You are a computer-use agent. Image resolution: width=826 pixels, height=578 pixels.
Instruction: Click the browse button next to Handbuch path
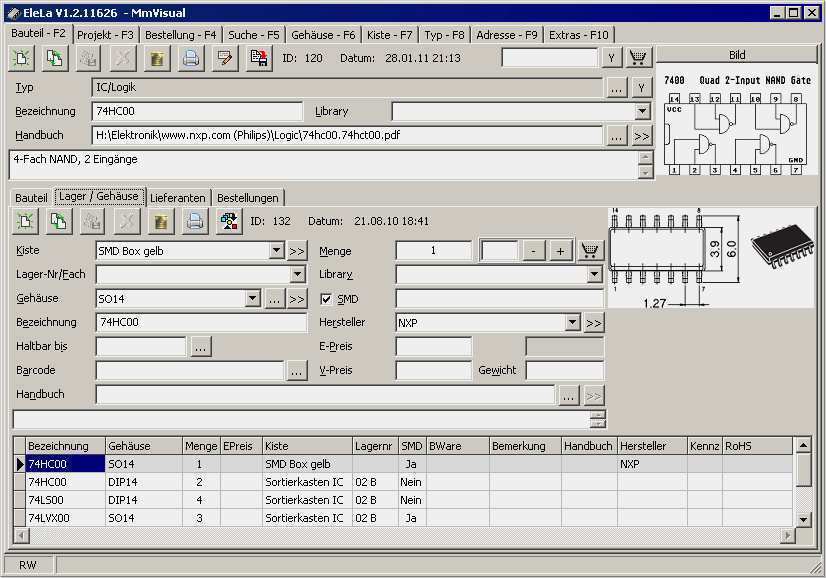tap(617, 135)
